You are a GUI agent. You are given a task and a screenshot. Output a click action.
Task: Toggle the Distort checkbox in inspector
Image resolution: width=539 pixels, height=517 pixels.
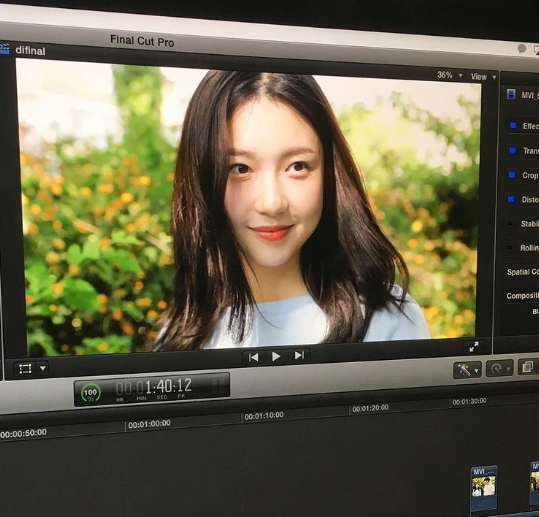click(x=511, y=199)
